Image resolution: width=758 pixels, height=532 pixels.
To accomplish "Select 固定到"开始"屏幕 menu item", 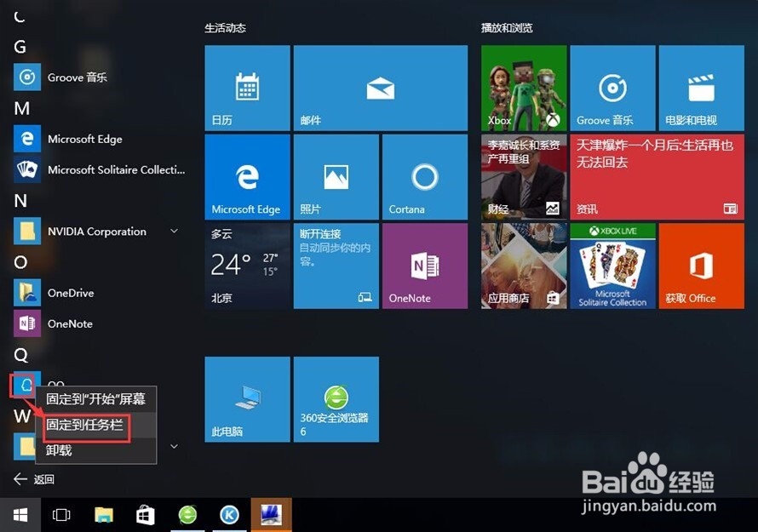I will click(x=95, y=399).
